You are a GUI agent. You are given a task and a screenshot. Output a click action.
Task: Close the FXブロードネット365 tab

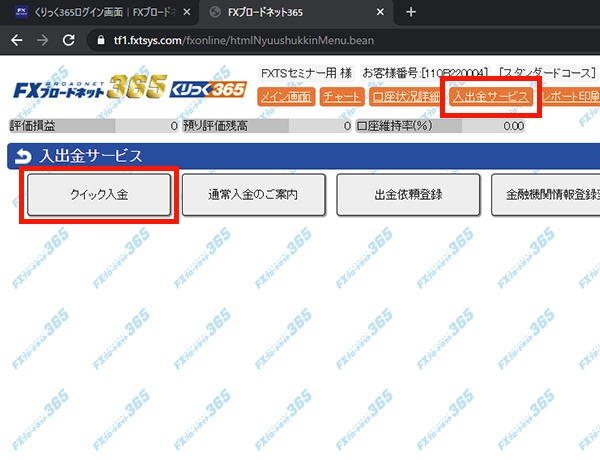coord(379,12)
